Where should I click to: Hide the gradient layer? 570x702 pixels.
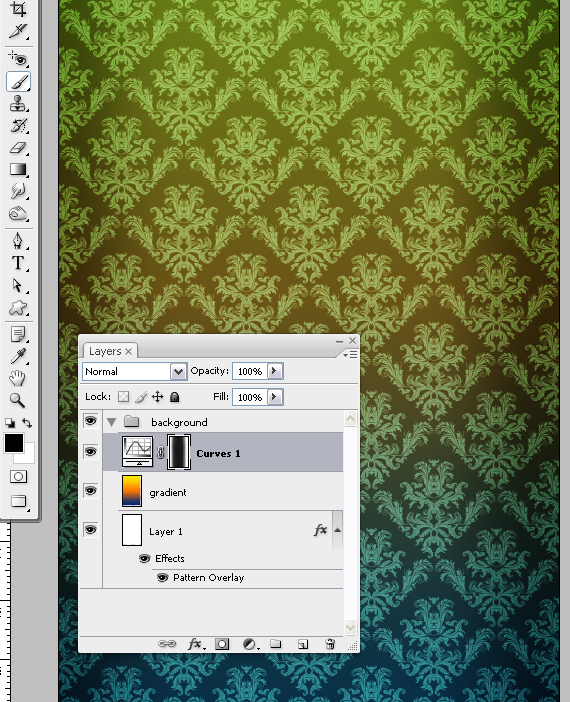90,491
